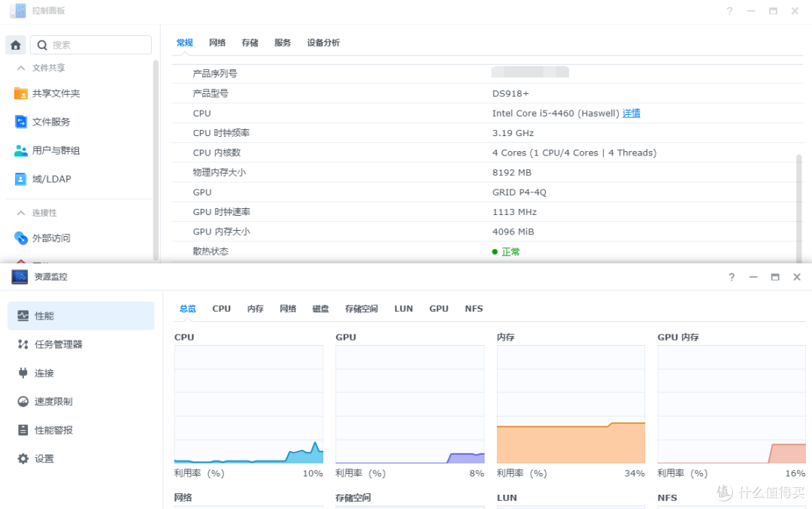Select Network tab (网络) in Resource Monitor
This screenshot has height=509, width=812.
point(287,308)
